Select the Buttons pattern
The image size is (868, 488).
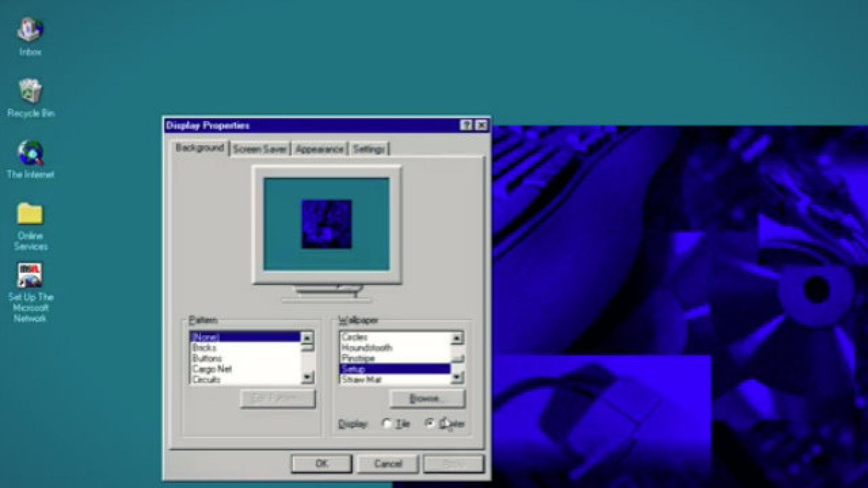(x=245, y=358)
